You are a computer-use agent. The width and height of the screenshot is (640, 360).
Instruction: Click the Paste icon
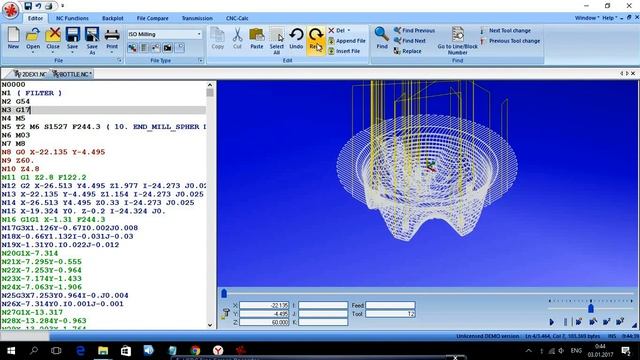pos(257,35)
